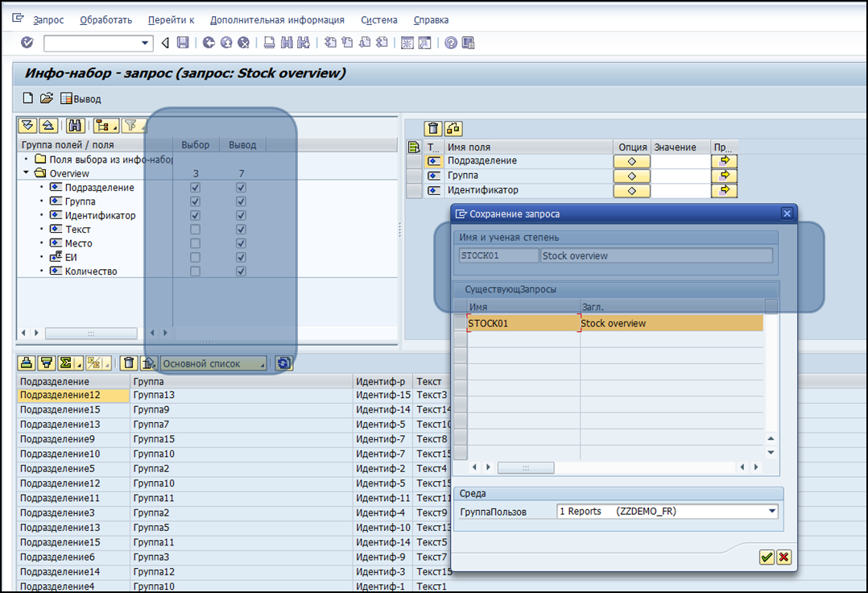Screen dimensions: 868x593
Task: Click the trash icon above selection fields table
Action: pyautogui.click(x=433, y=128)
